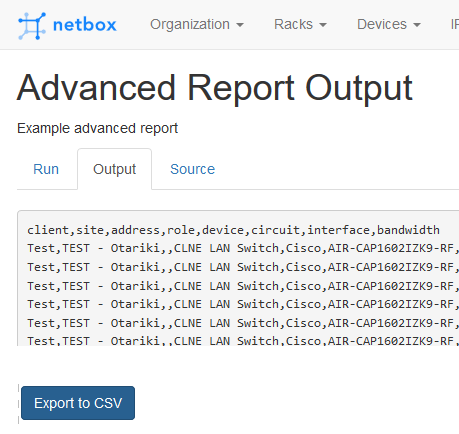Open the cut-off IP menu at the navbar edge

[455, 25]
